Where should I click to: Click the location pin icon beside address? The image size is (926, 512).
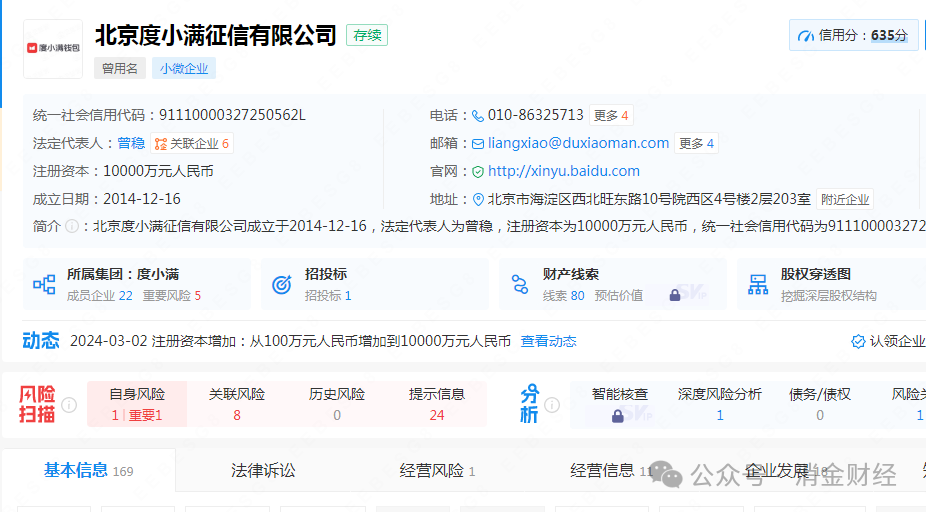(x=478, y=200)
